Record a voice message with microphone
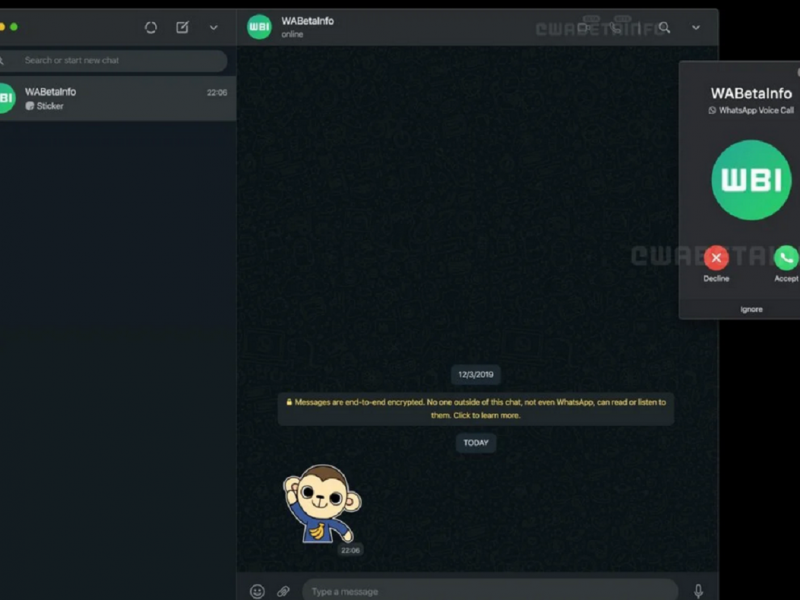This screenshot has height=600, width=800. [x=698, y=591]
